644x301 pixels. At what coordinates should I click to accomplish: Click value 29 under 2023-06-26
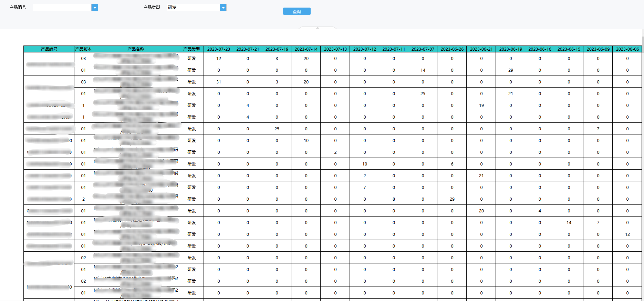(x=452, y=199)
